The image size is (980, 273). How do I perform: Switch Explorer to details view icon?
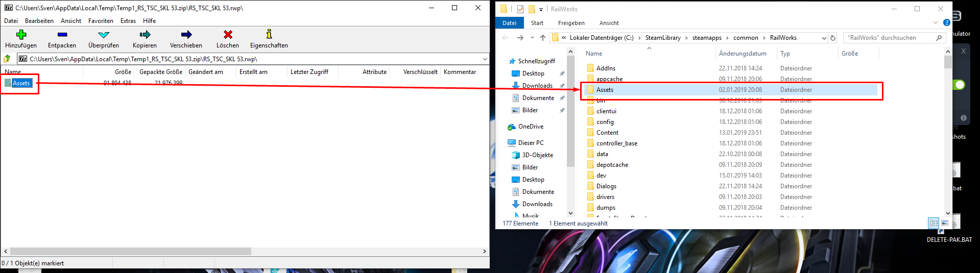[934, 223]
